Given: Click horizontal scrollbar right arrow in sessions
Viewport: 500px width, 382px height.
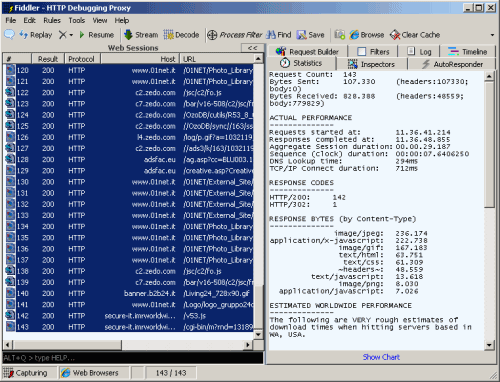Looking at the screenshot, I should tap(248, 345).
